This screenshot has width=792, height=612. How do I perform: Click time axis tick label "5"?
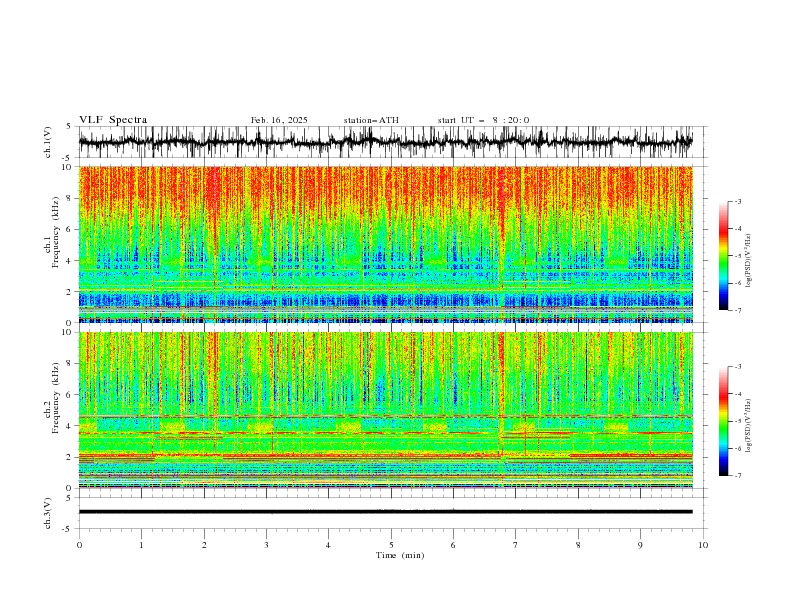coord(391,545)
